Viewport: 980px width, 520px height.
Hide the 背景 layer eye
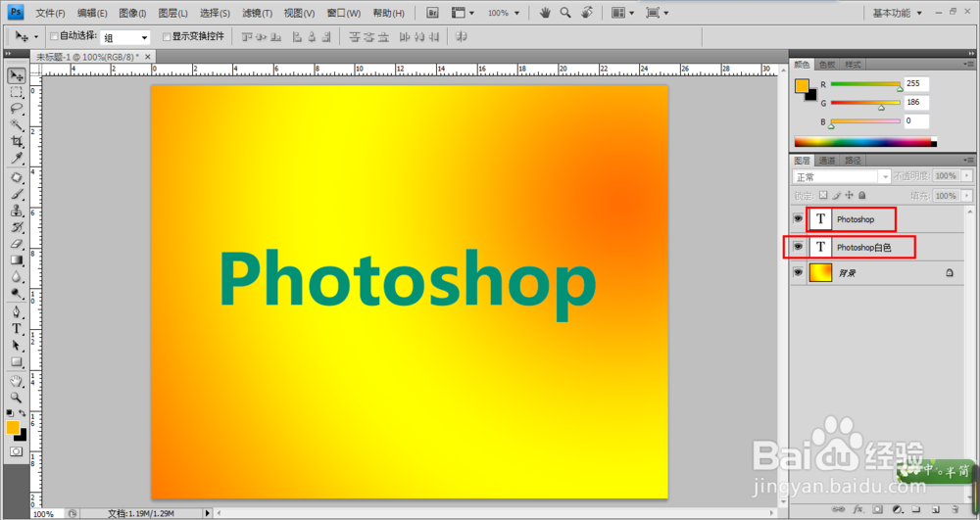798,273
